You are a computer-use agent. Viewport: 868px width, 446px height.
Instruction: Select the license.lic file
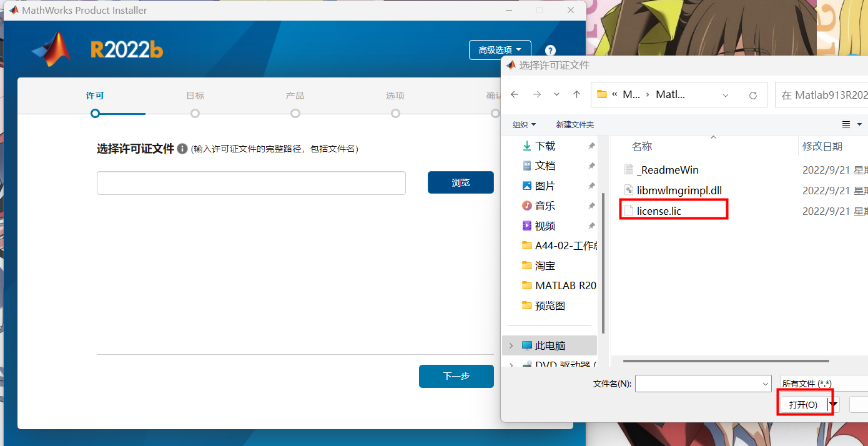(659, 211)
